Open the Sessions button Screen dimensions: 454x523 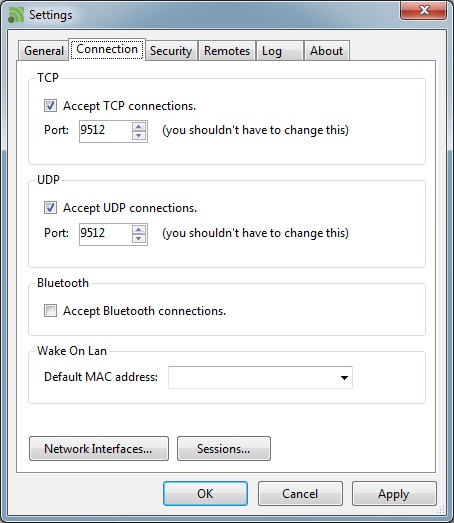[224, 449]
